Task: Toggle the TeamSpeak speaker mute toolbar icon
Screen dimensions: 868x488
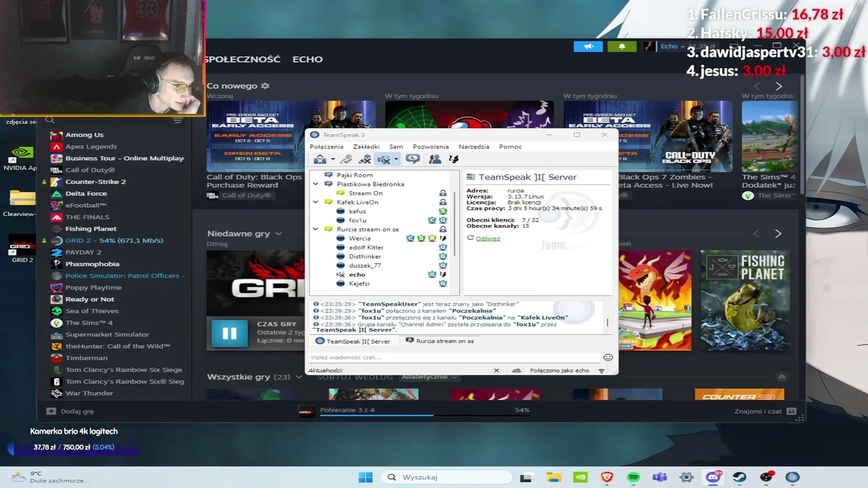Action: point(382,159)
